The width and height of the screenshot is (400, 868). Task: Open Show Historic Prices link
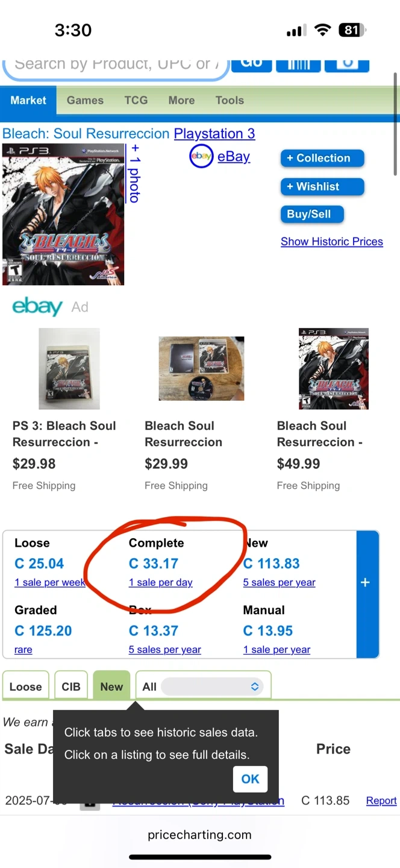[x=331, y=242]
